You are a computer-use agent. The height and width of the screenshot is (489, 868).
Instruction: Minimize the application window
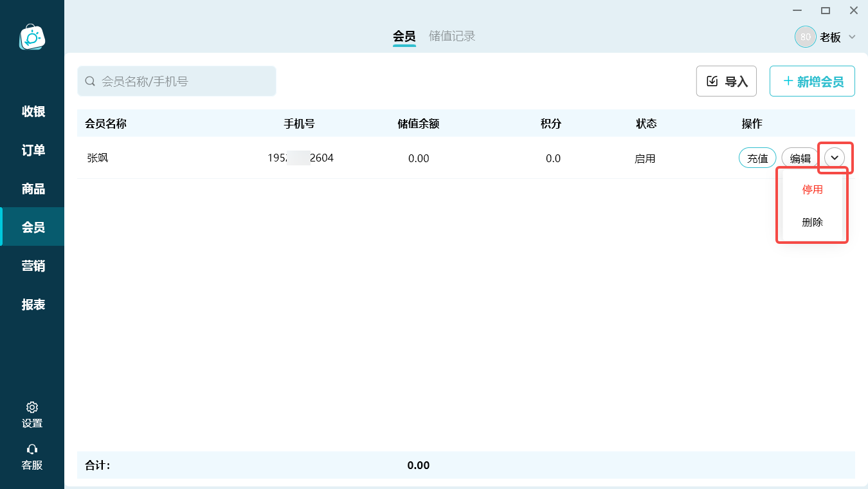click(x=797, y=10)
